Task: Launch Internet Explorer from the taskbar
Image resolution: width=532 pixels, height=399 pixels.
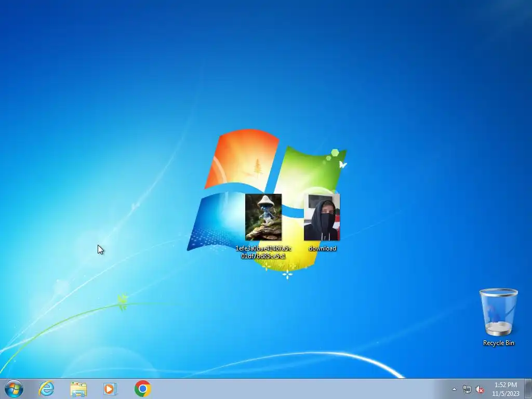Action: pos(46,389)
